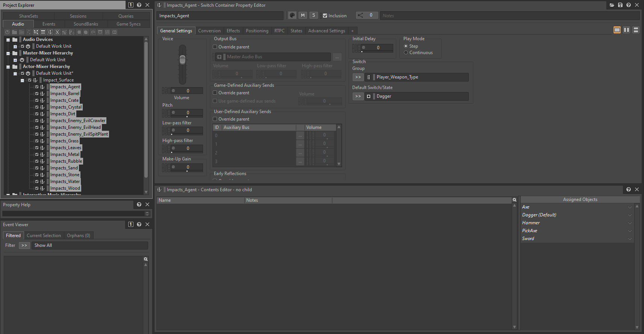This screenshot has width=644, height=334.
Task: Click the Work Unit icon in explorer toolbar
Action: coord(7,32)
